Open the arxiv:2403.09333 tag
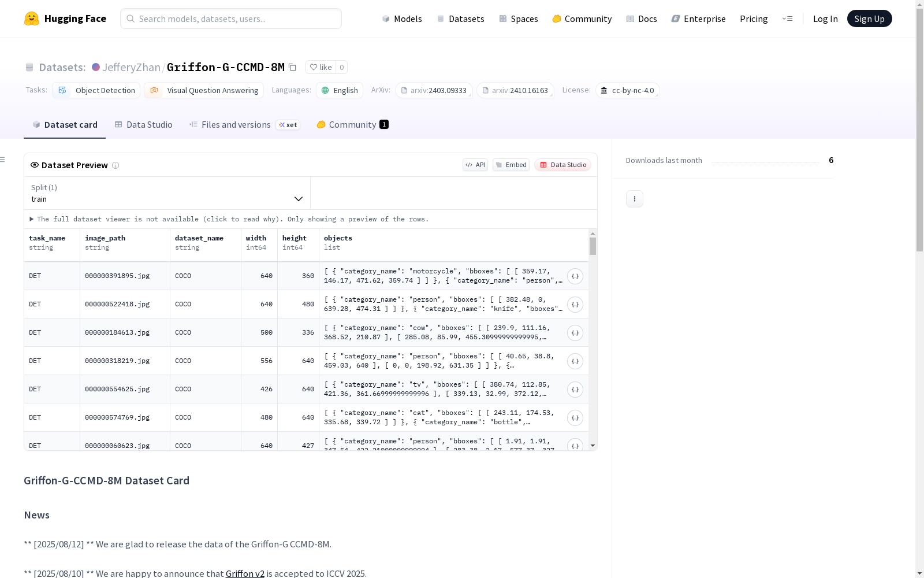Screen dimensions: 924x578 (434, 90)
